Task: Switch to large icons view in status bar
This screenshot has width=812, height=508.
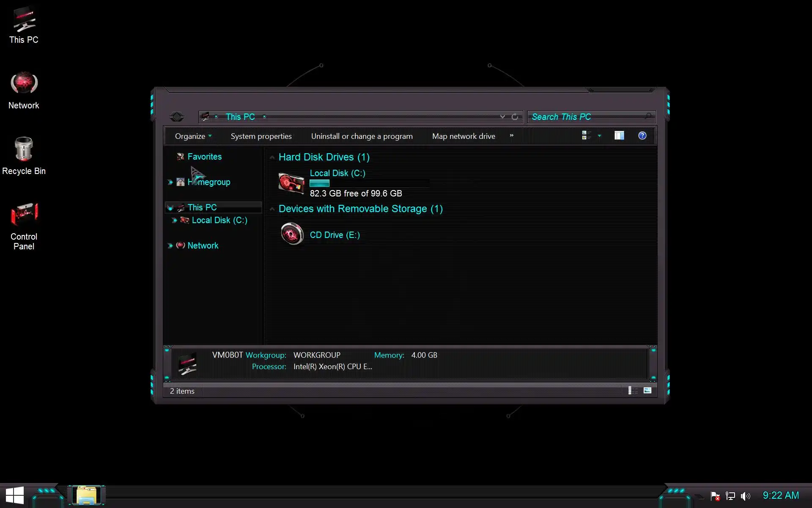Action: (647, 391)
